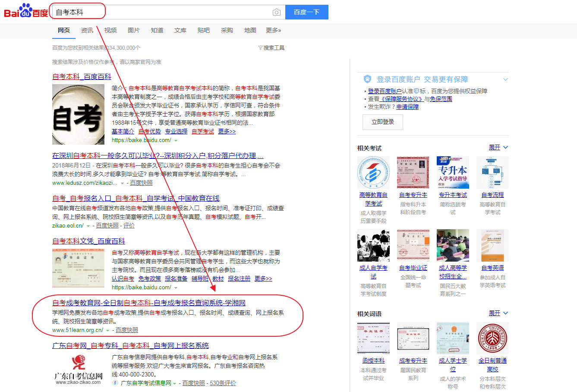
Task: Expand dropdown arrow beside zikao.eol.cn URL
Action: coord(88,226)
